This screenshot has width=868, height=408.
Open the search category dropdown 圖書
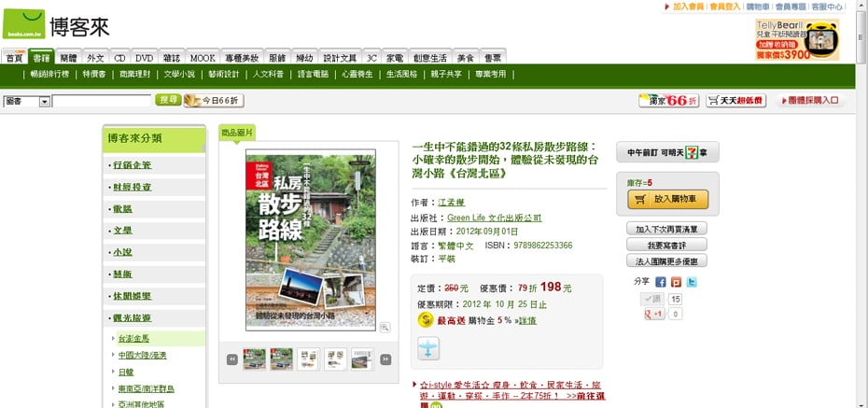27,101
